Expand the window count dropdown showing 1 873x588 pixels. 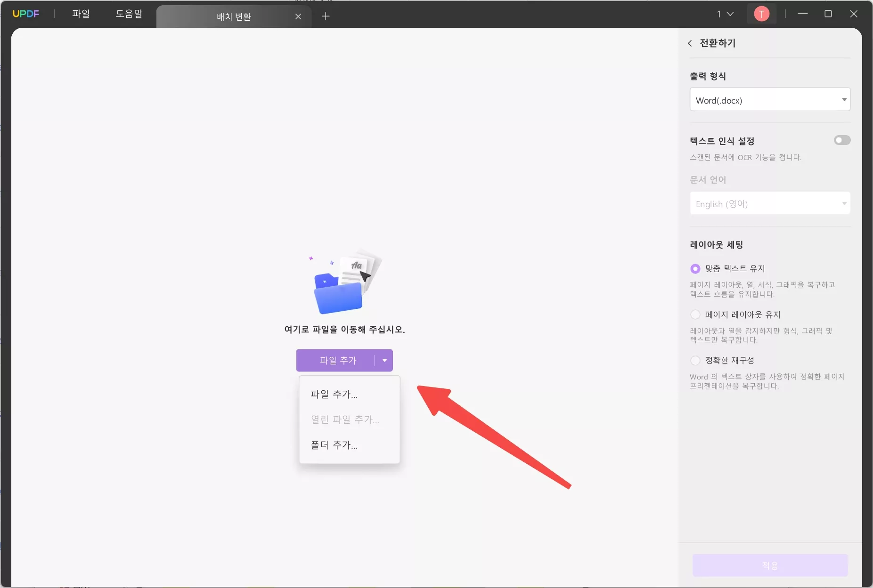coord(726,14)
